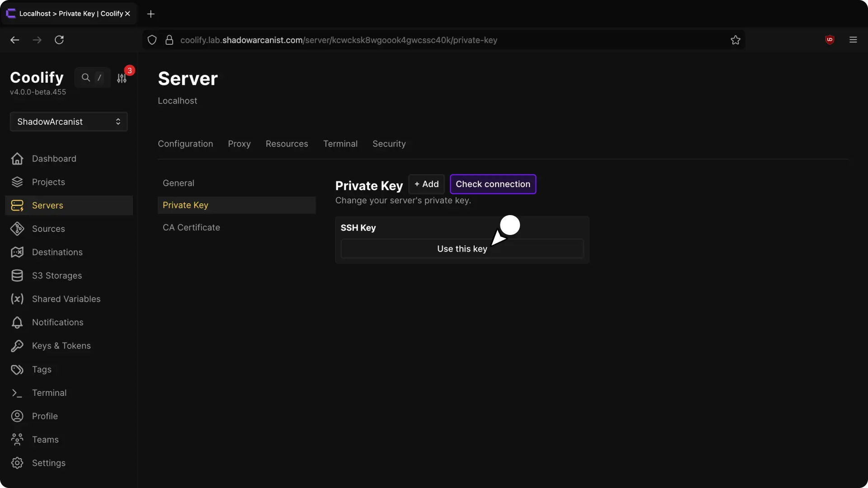Open a new browser tab
Screen dimensions: 868x488
pos(151,14)
